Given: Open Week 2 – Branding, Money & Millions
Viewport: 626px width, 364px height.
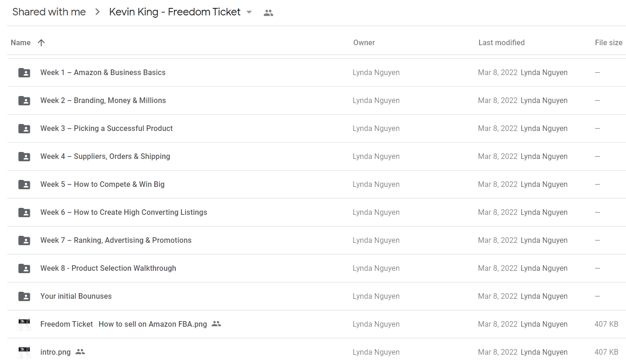Looking at the screenshot, I should pyautogui.click(x=103, y=100).
